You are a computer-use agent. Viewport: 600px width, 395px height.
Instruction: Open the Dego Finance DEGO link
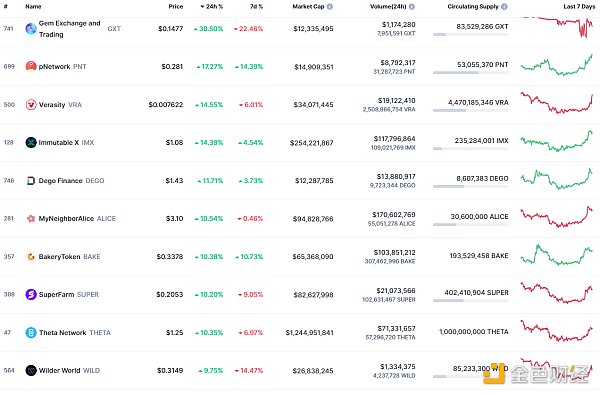[71, 181]
